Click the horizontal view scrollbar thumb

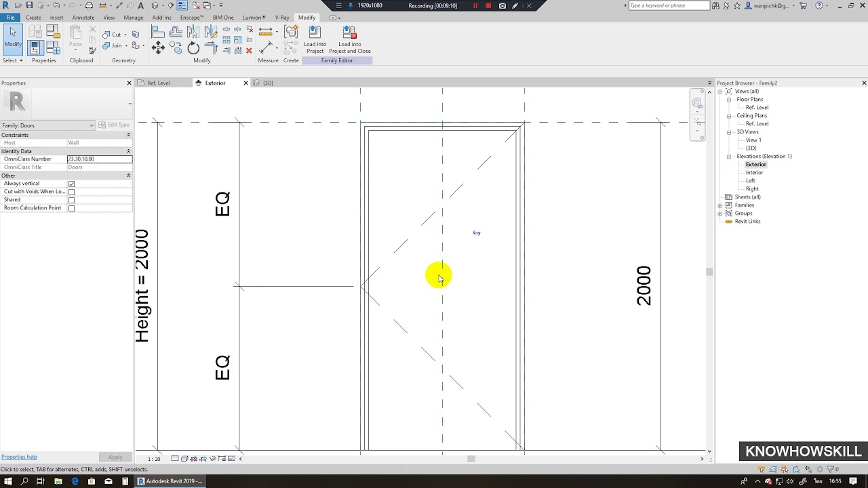471,459
